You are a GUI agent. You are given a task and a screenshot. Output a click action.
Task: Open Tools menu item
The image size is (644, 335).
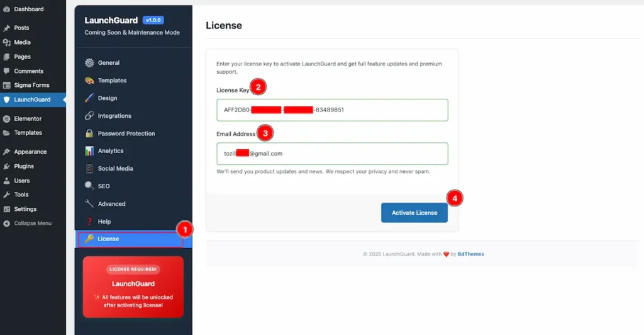pos(33,195)
